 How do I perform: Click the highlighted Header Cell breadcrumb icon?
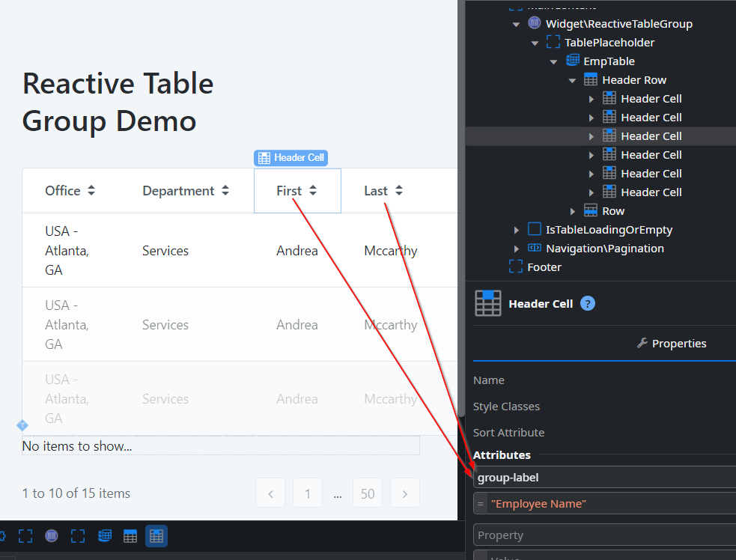pyautogui.click(x=156, y=536)
